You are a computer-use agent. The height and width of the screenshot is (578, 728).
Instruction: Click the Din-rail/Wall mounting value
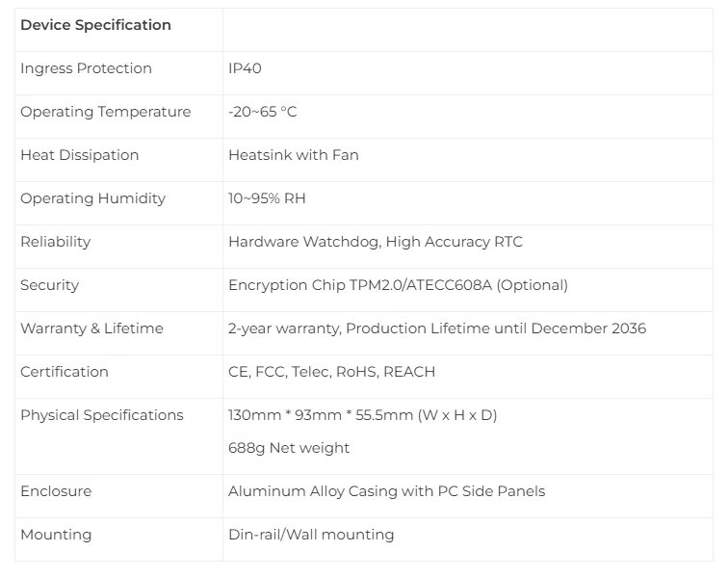coord(310,535)
